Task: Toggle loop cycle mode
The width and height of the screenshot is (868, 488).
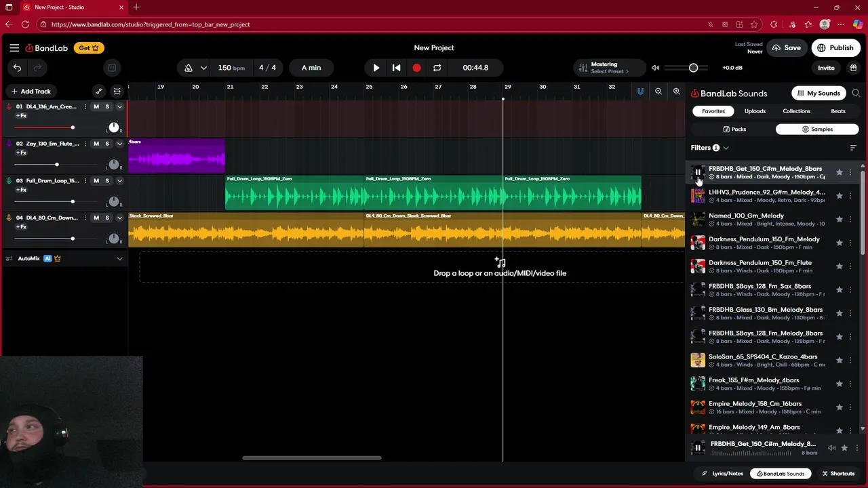Action: pyautogui.click(x=437, y=68)
